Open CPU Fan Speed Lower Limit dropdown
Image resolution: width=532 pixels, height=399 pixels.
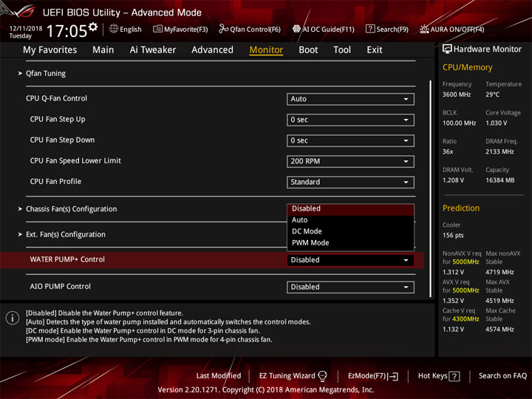point(350,161)
